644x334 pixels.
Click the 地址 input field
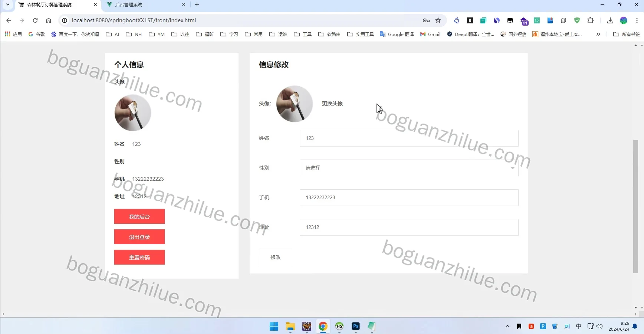pos(409,227)
